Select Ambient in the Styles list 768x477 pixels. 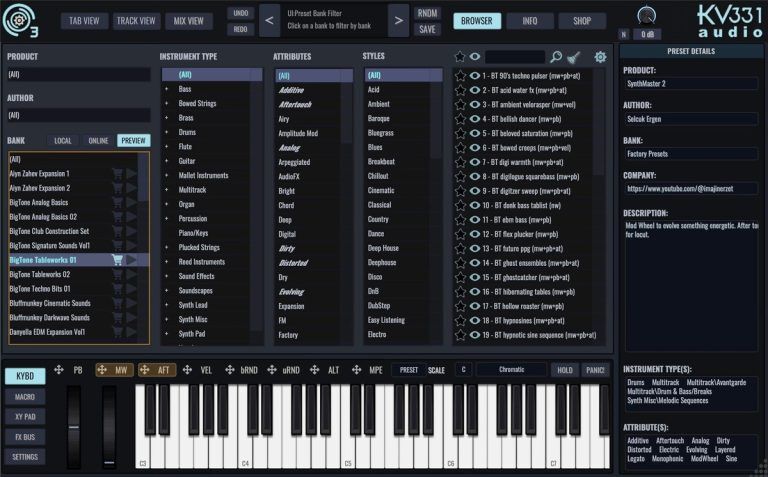coord(379,104)
